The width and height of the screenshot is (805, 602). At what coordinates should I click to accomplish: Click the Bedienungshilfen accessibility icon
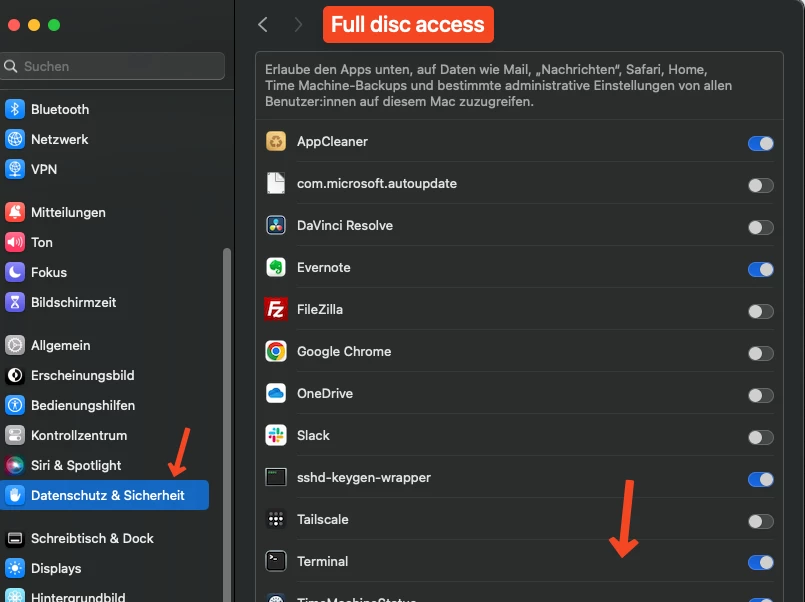click(x=15, y=405)
